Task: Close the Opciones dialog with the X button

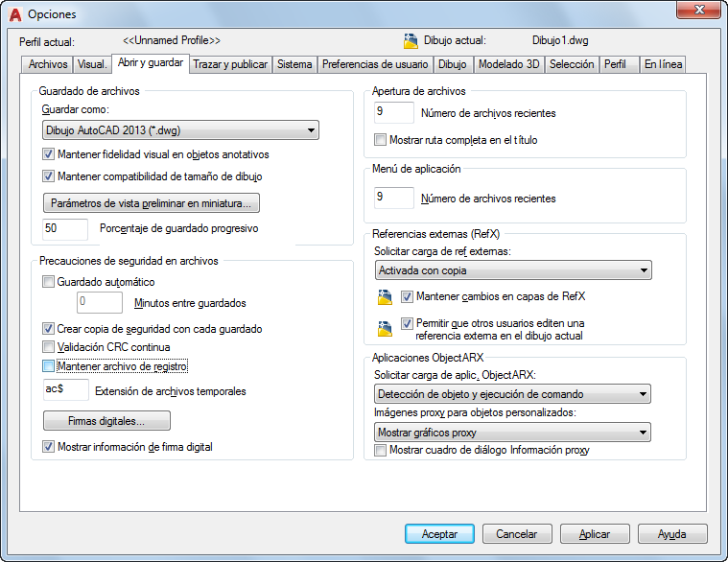Action: [698, 10]
